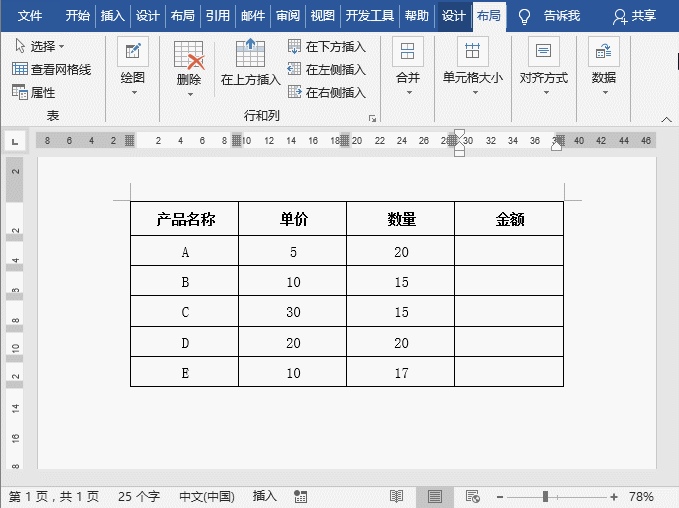Switch to read mode view
The height and width of the screenshot is (508, 679).
(397, 496)
